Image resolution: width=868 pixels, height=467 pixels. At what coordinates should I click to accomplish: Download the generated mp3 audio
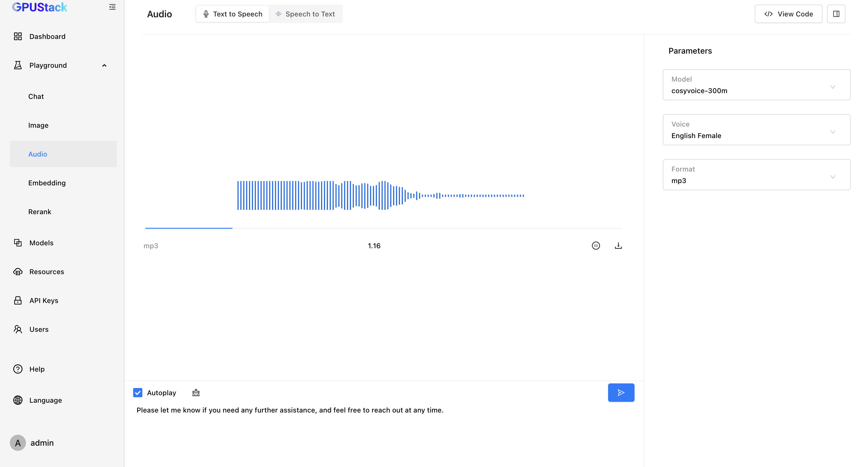618,246
